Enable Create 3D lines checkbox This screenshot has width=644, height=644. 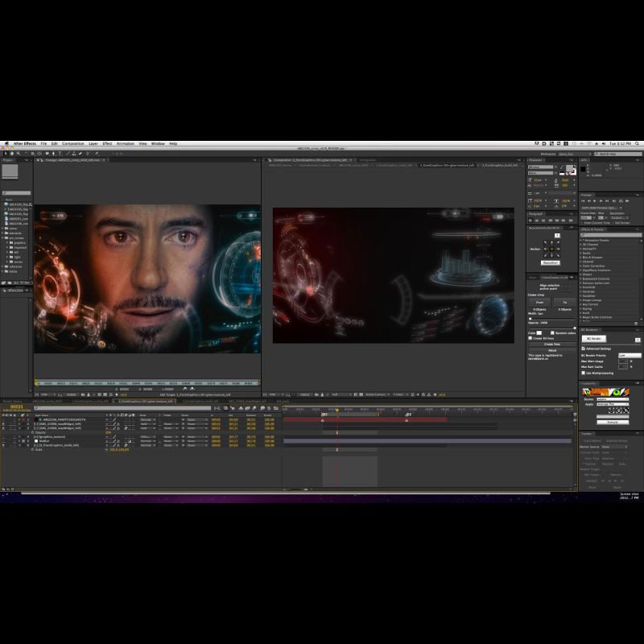530,338
